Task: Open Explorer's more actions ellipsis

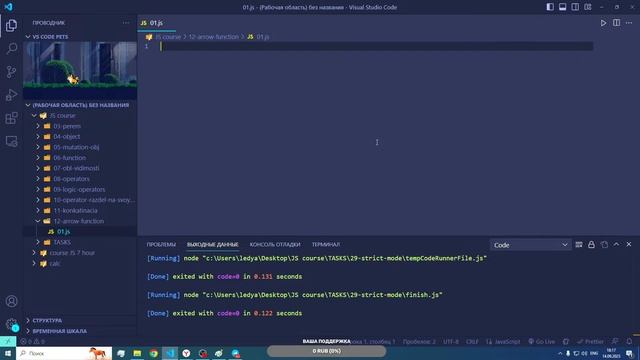Action: click(126, 23)
